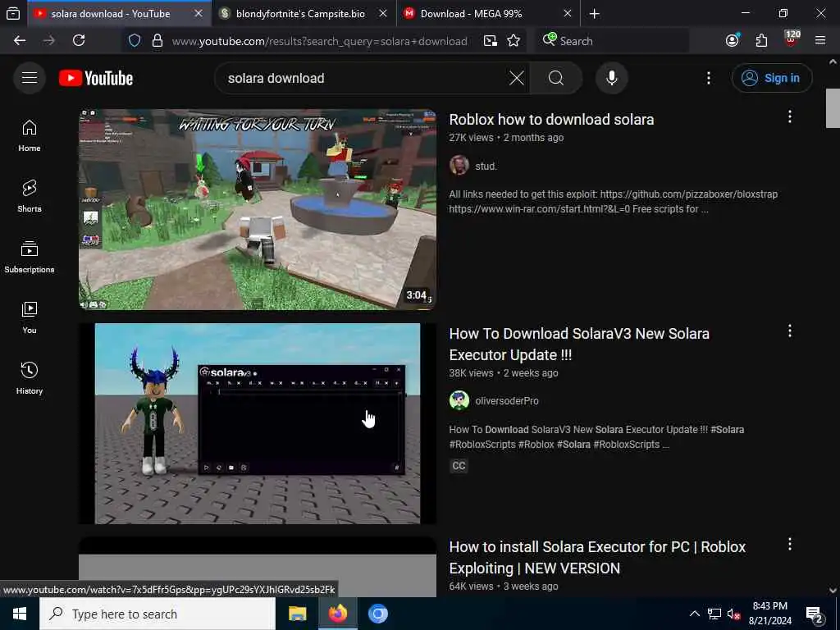
Task: Click the YouTube URL in address bar
Action: 319,41
